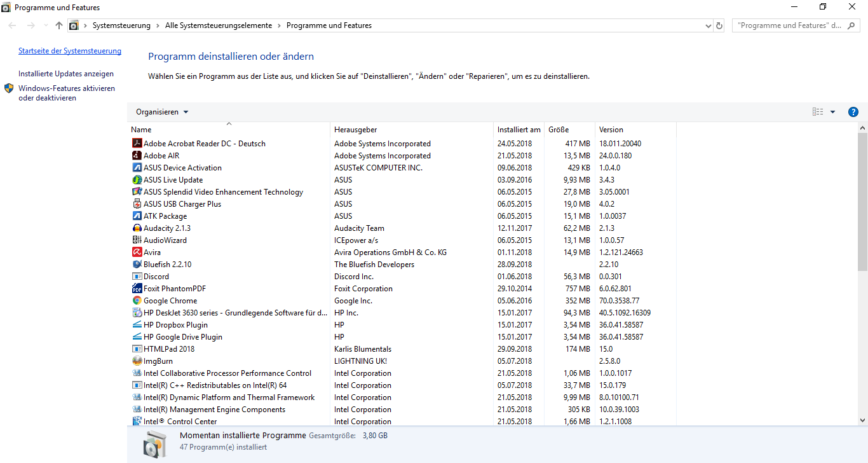Viewport: 868px width, 463px height.
Task: Open the Organisieren dropdown menu
Action: point(162,112)
